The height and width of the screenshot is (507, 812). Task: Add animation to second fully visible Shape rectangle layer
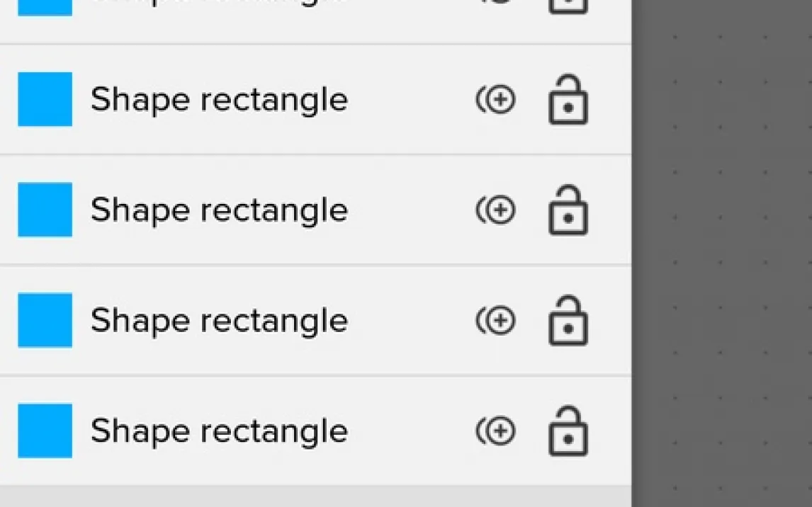tap(496, 210)
